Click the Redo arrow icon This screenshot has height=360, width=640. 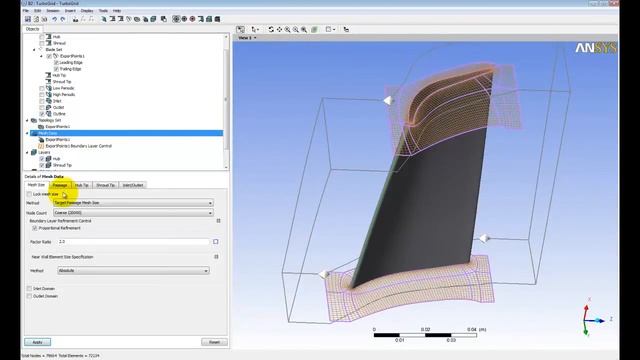coord(62,19)
